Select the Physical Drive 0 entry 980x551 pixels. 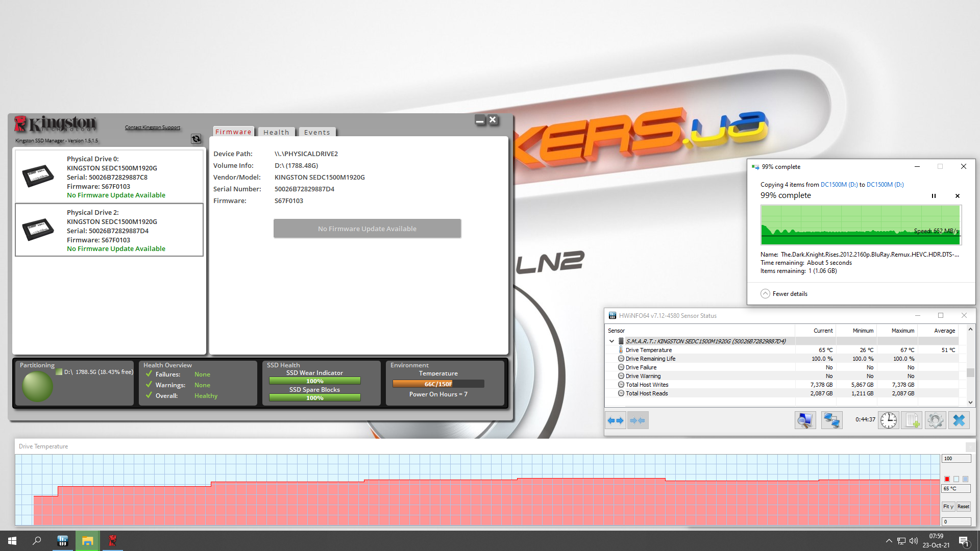pyautogui.click(x=109, y=177)
